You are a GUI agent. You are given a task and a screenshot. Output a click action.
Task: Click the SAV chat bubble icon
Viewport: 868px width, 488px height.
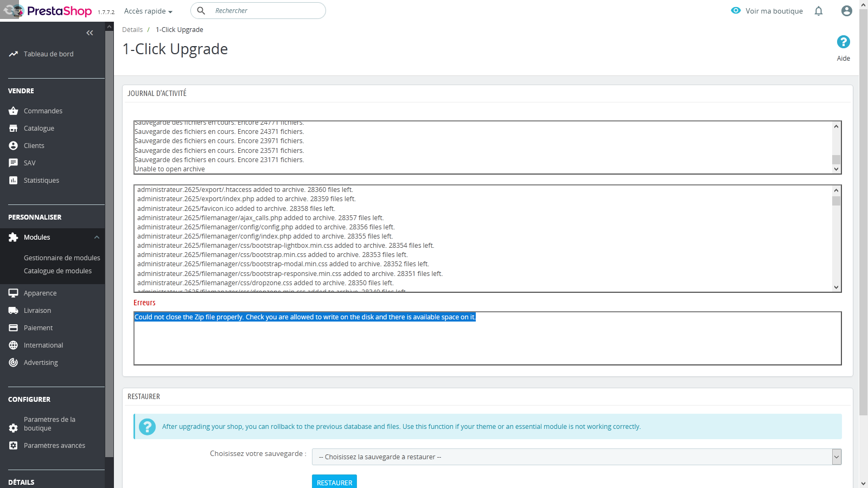click(x=14, y=163)
